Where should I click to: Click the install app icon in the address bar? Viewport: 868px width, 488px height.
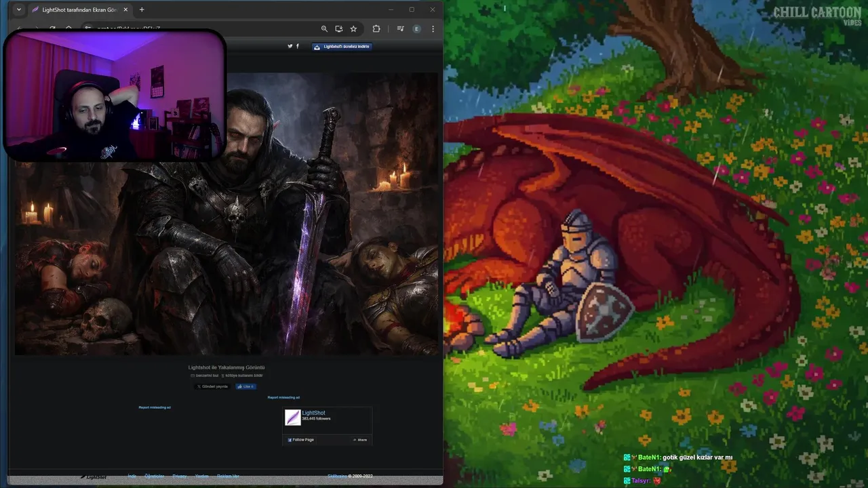[x=338, y=28]
